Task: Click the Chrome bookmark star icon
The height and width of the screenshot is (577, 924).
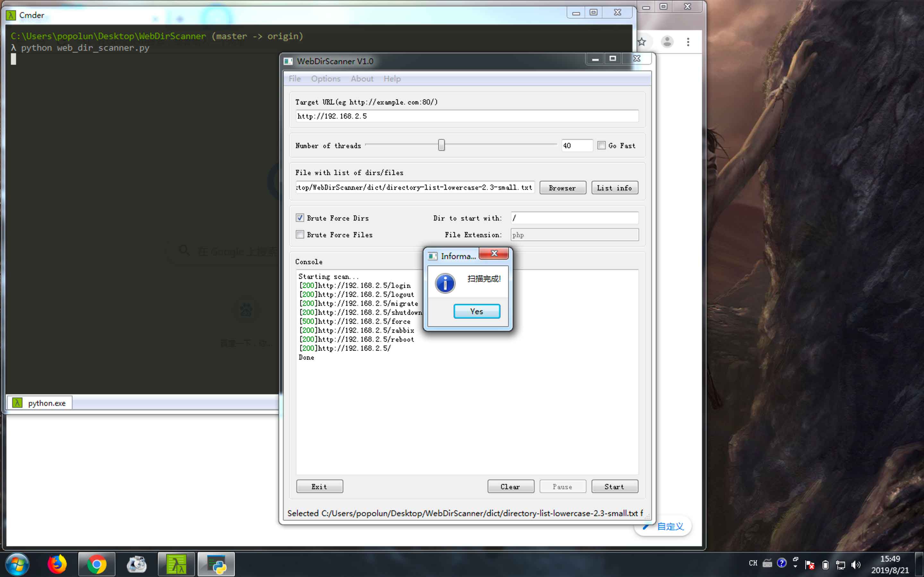Action: (x=642, y=42)
